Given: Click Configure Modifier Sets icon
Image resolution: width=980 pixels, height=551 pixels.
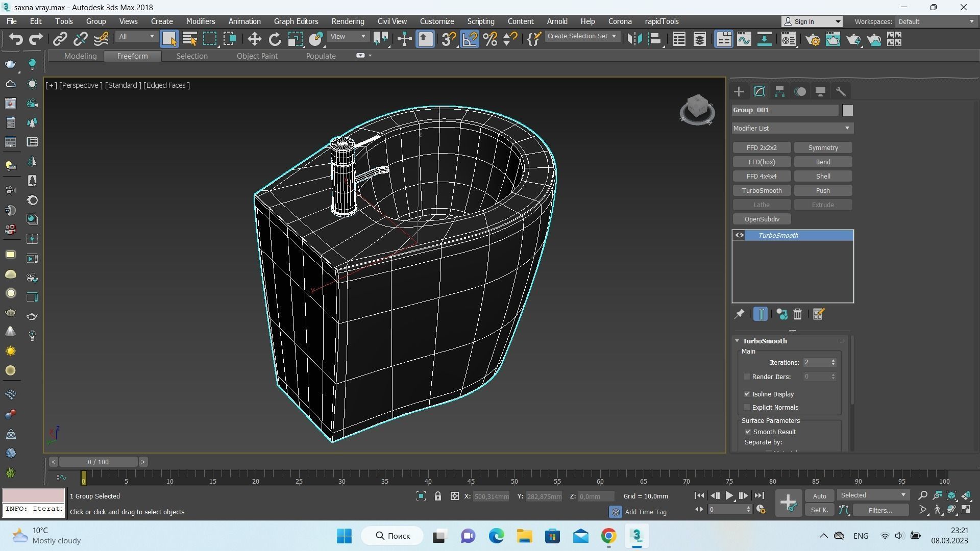Looking at the screenshot, I should pos(819,314).
